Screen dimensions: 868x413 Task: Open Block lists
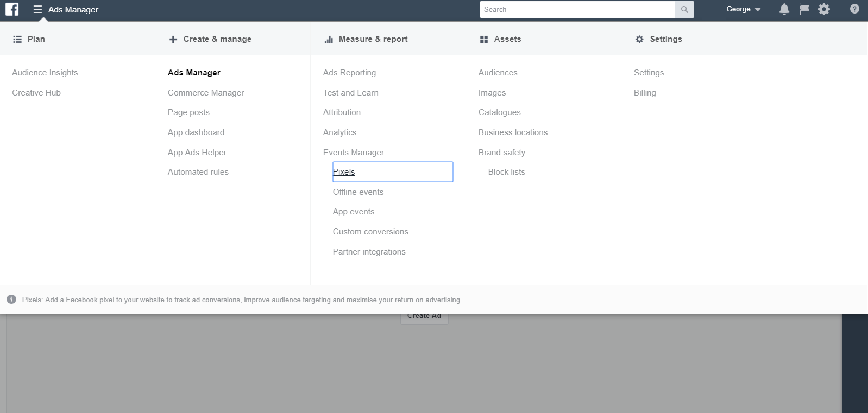point(507,172)
